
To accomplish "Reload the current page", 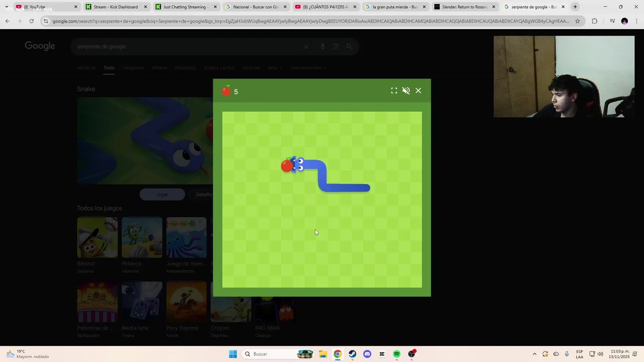I will coord(31,21).
